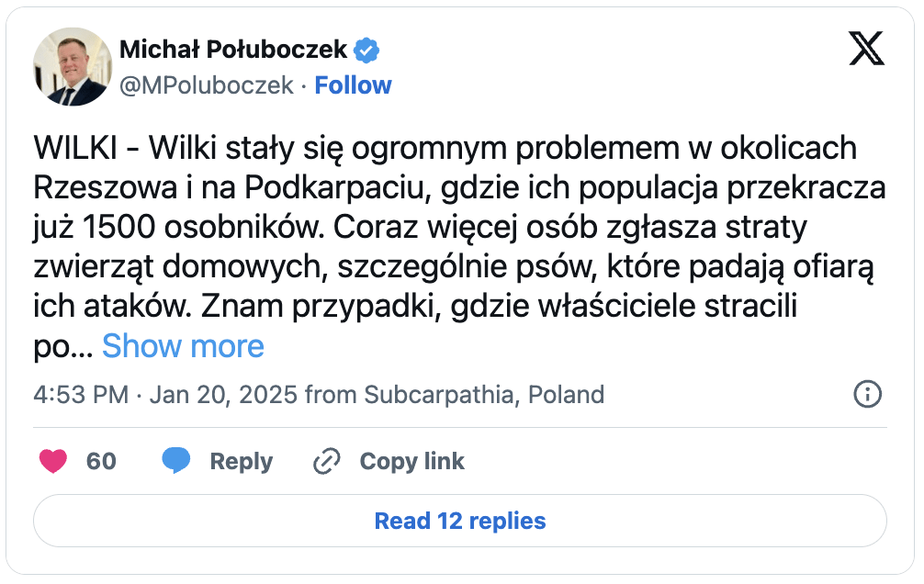924x584 pixels.
Task: Click the blue verified badge
Action: pos(367,51)
